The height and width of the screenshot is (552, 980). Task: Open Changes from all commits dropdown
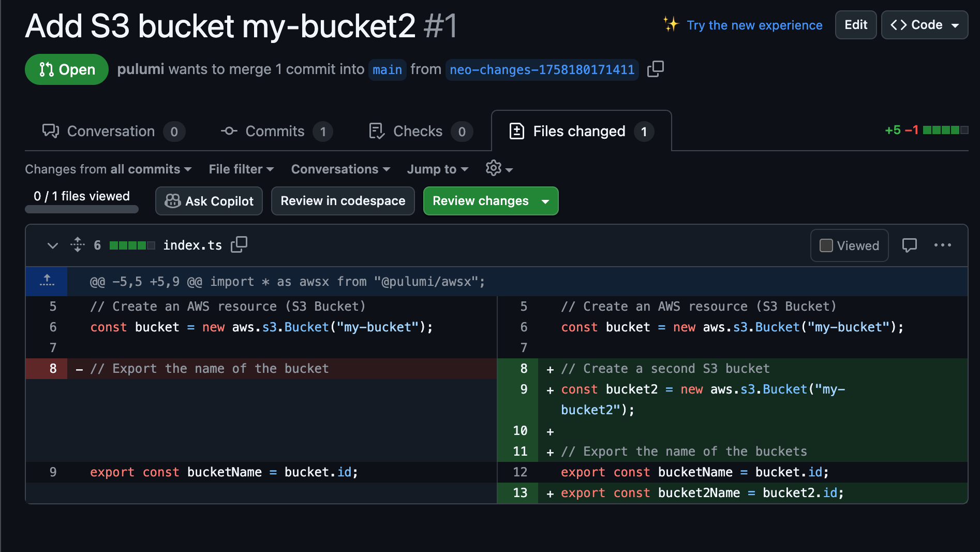108,169
